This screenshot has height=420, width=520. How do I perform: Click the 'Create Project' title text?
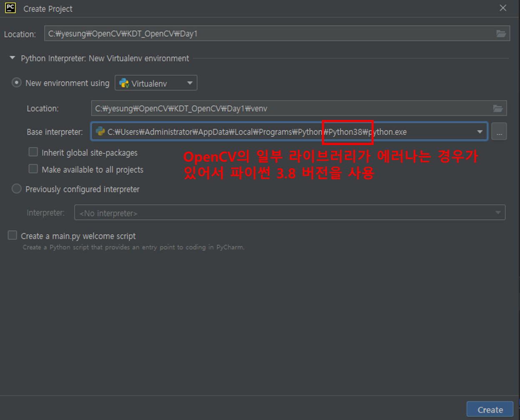coord(48,9)
